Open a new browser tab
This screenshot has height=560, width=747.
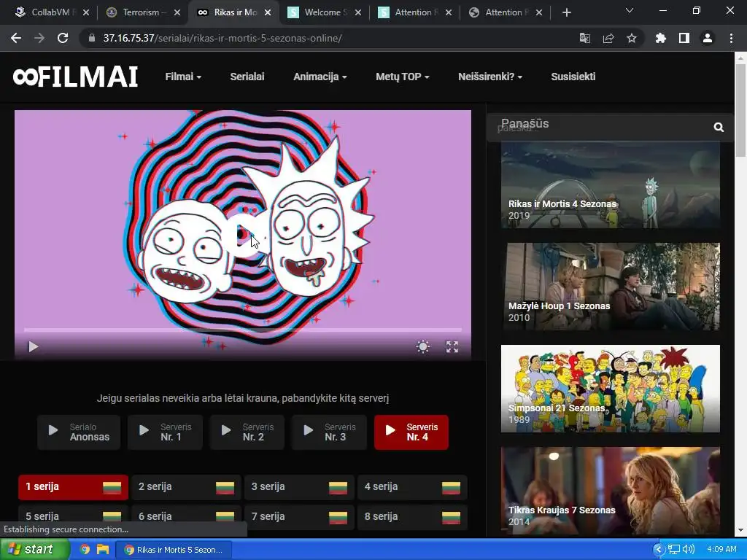coord(566,12)
